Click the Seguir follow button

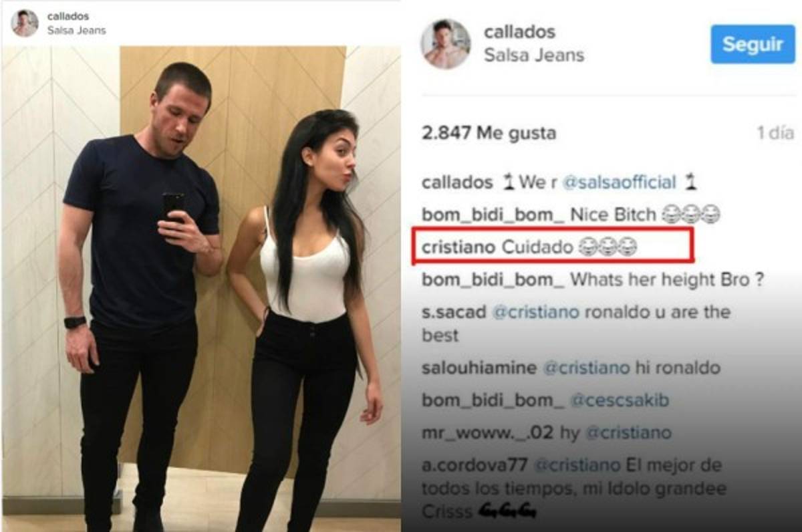[x=753, y=44]
